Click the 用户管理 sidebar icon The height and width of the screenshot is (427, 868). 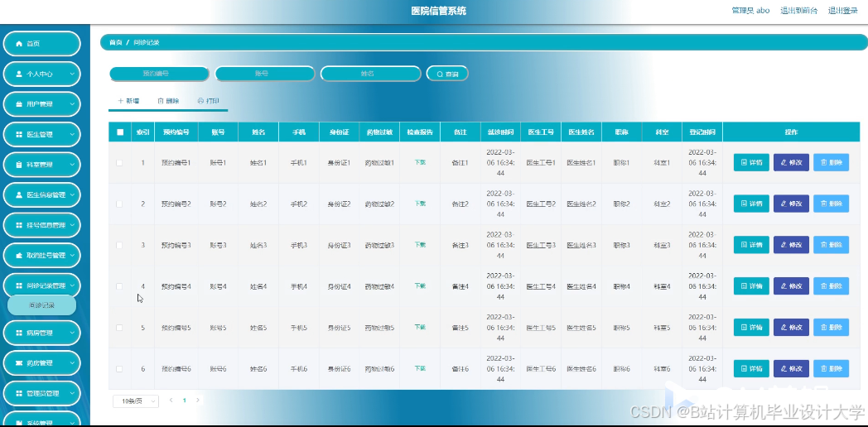(19, 104)
